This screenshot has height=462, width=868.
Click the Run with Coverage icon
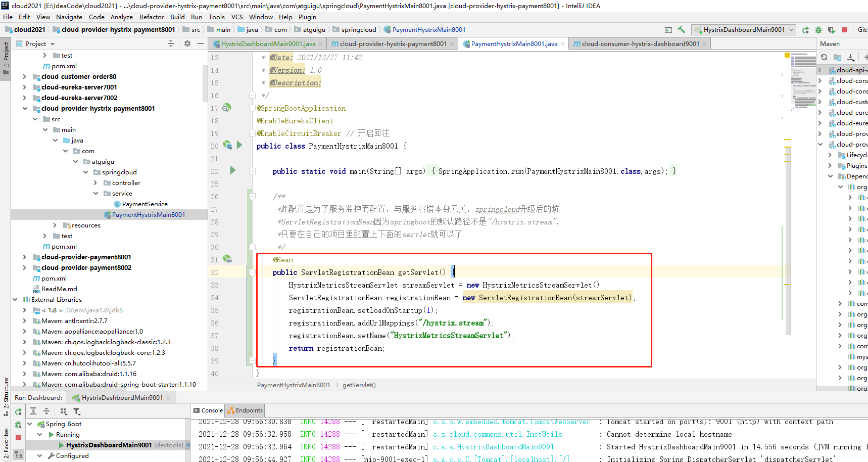click(x=832, y=30)
